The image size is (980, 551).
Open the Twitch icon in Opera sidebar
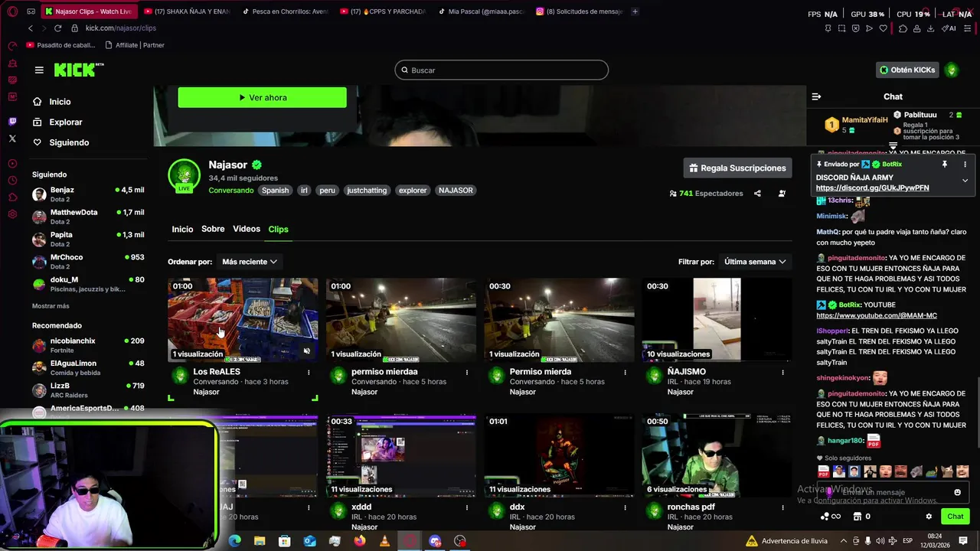(12, 122)
